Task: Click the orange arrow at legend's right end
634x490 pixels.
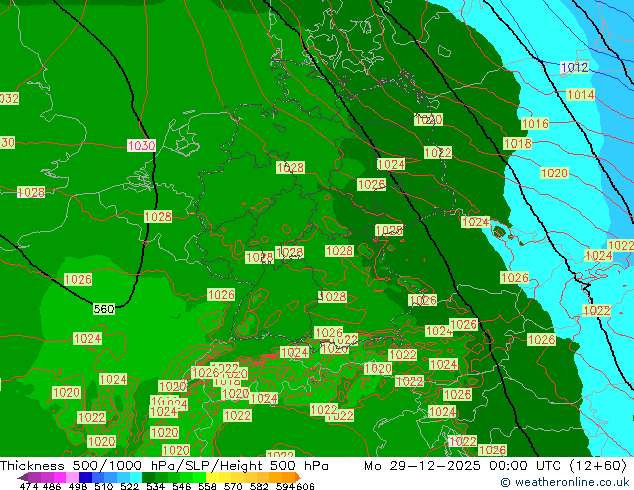Action: click(x=298, y=477)
